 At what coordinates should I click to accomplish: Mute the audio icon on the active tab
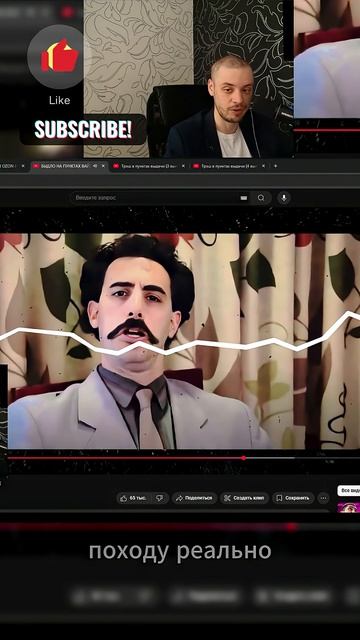point(95,166)
